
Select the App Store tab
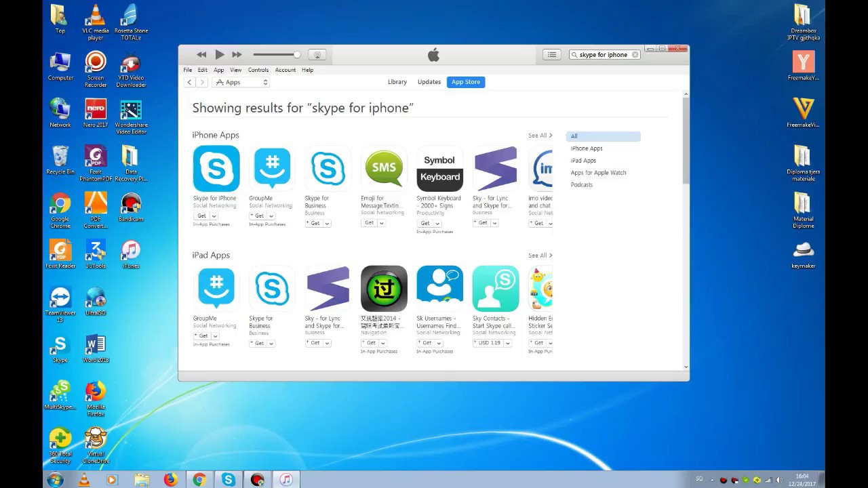click(x=466, y=82)
